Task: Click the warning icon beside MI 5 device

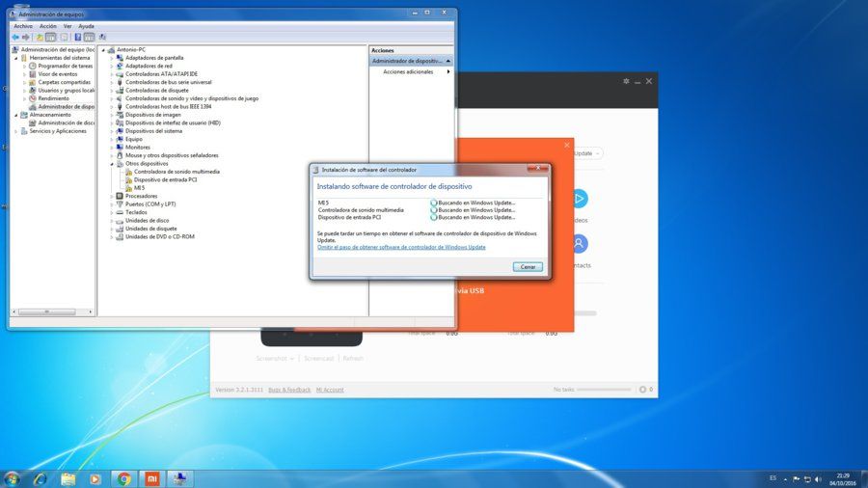Action: coord(128,187)
